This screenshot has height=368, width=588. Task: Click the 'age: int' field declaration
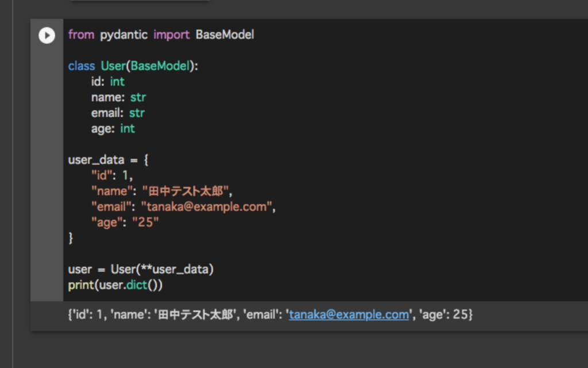coord(113,129)
